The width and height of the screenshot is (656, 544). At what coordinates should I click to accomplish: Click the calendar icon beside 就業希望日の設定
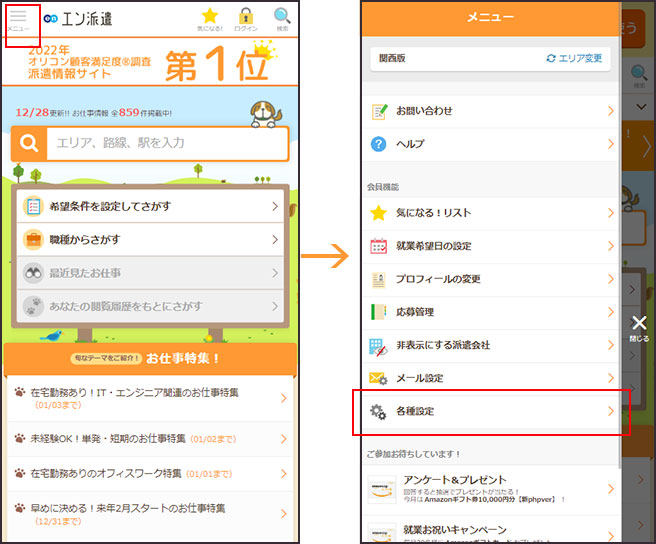coord(379,246)
